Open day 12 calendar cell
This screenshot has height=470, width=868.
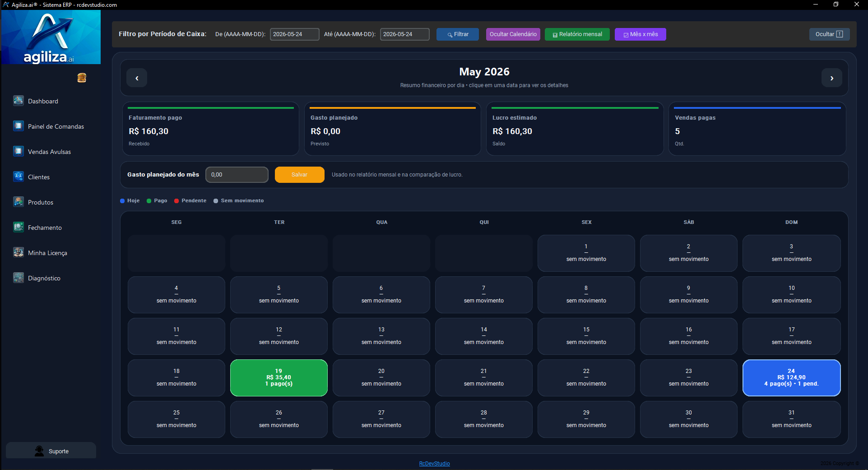pyautogui.click(x=279, y=336)
